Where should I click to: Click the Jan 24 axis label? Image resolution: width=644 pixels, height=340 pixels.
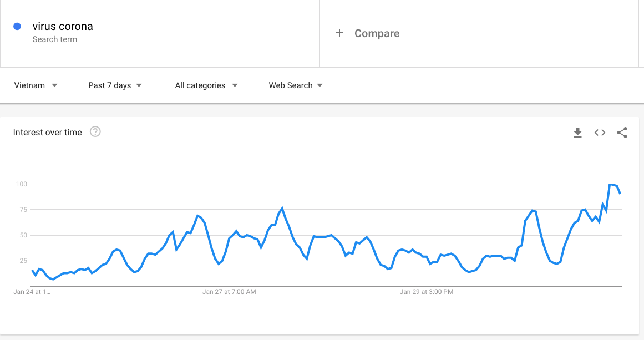point(32,292)
